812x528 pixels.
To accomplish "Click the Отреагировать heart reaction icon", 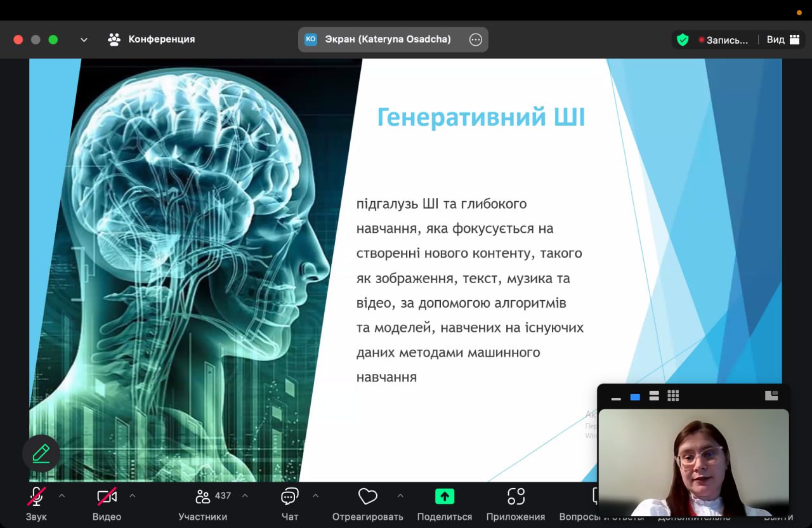I will tap(367, 496).
